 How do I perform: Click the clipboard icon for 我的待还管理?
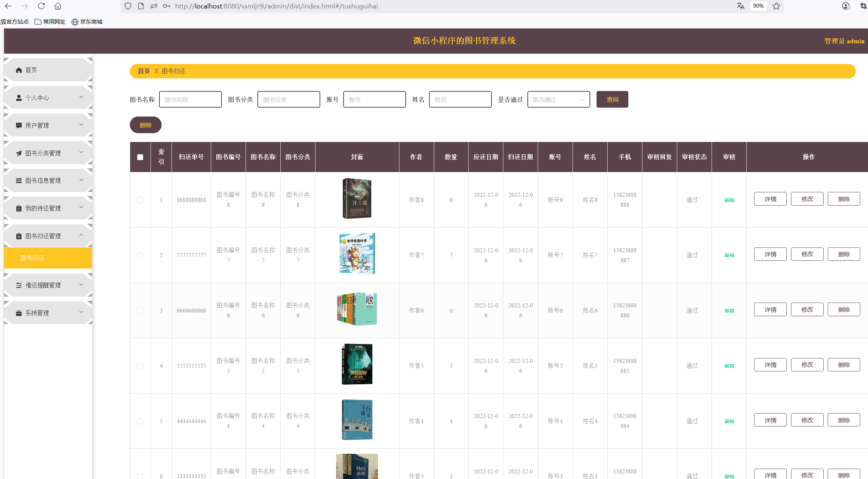pos(19,209)
